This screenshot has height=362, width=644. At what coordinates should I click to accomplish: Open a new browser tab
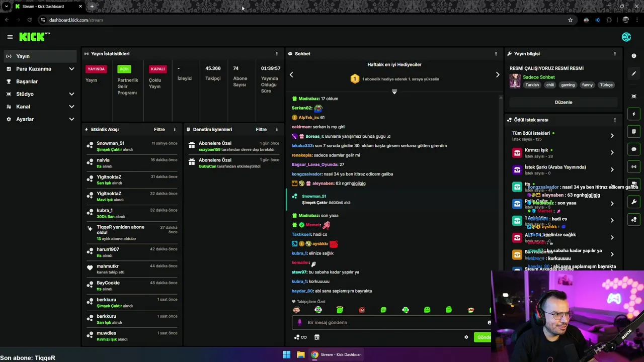[92, 7]
